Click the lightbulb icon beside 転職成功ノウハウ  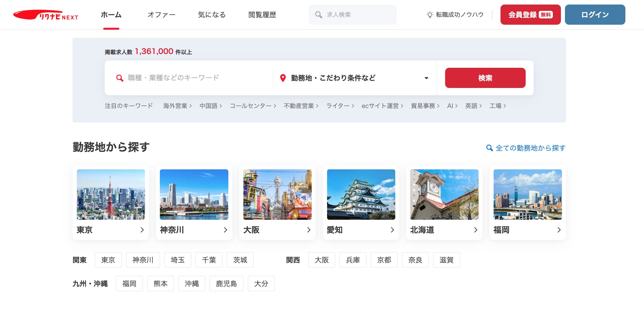tap(430, 15)
